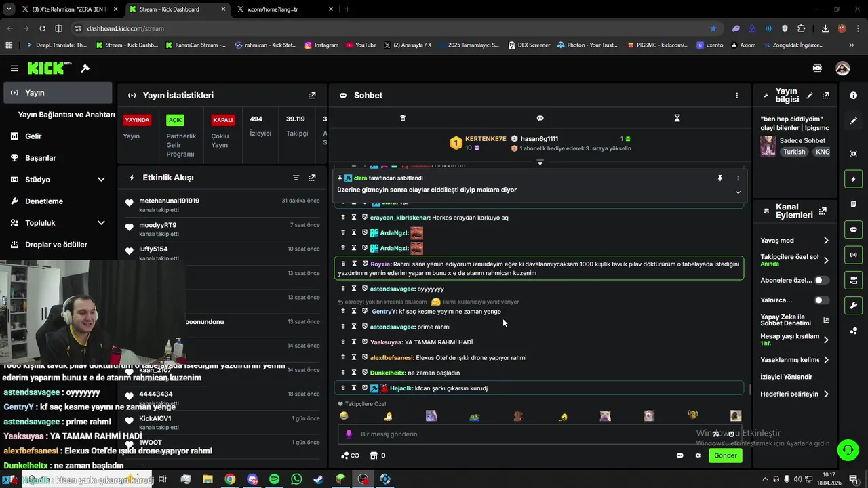868x488 pixels.
Task: Click the trash icon under Sohbet header
Action: (403, 118)
